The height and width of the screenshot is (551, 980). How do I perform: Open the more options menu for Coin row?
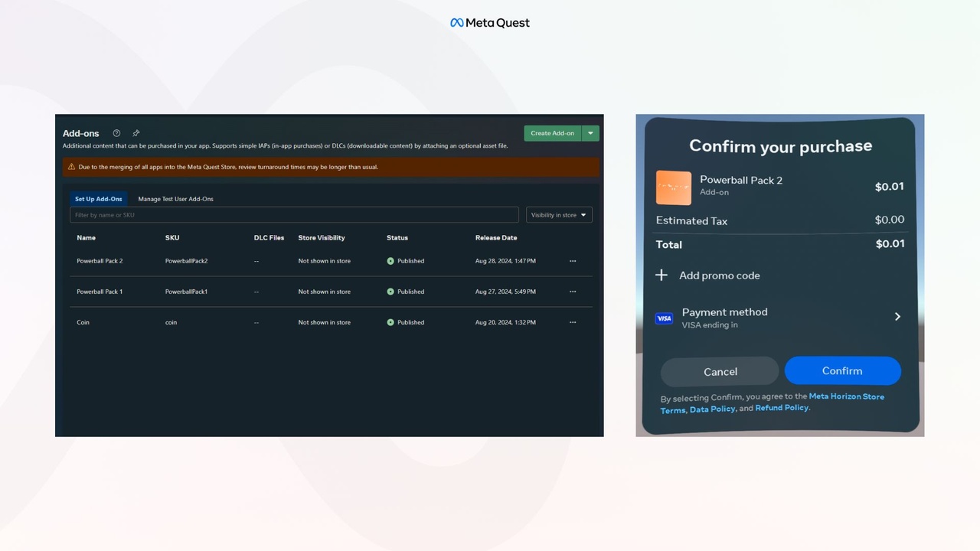pos(573,322)
